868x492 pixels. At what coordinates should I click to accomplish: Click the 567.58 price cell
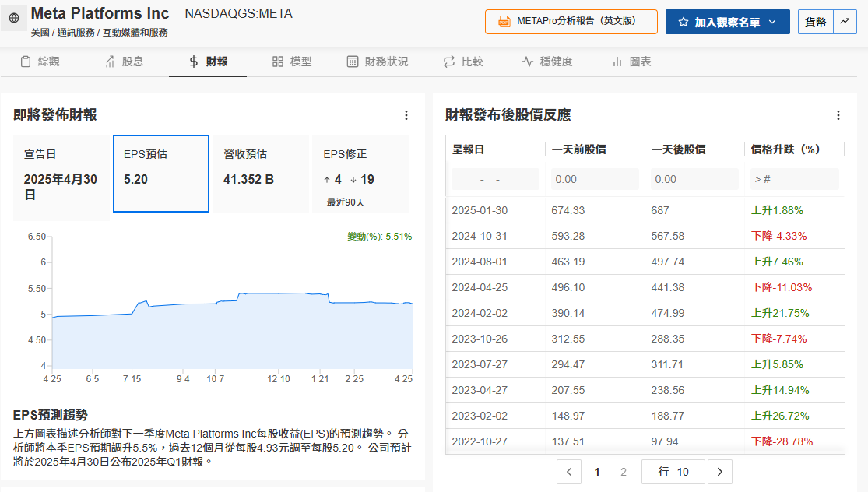[668, 236]
